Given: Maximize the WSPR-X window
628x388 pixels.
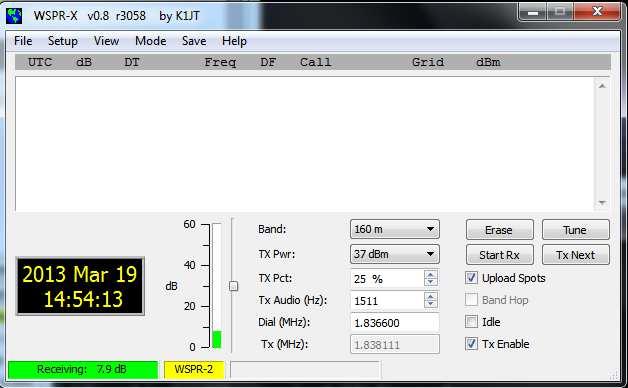Looking at the screenshot, I should 560,12.
